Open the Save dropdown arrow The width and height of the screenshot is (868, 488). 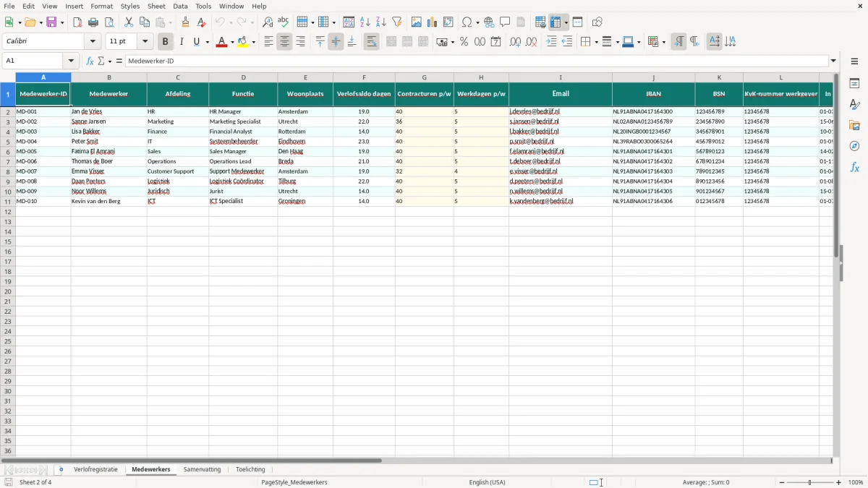[61, 22]
